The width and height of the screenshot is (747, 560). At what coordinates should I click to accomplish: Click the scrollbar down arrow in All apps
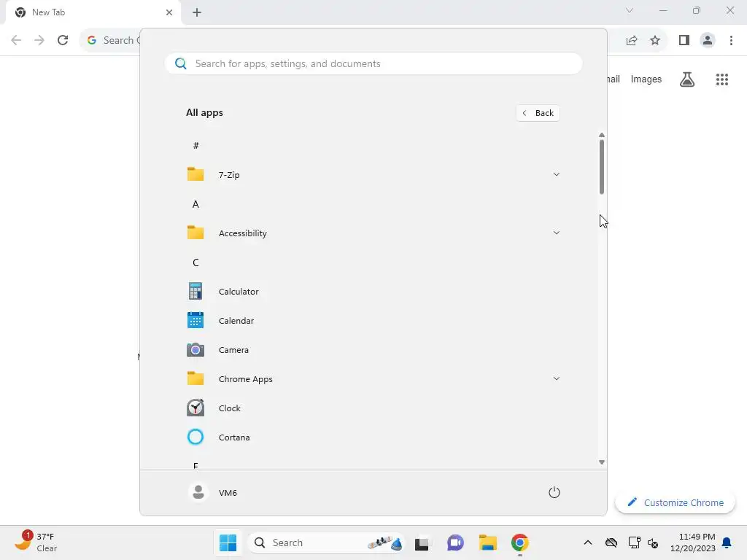(602, 462)
